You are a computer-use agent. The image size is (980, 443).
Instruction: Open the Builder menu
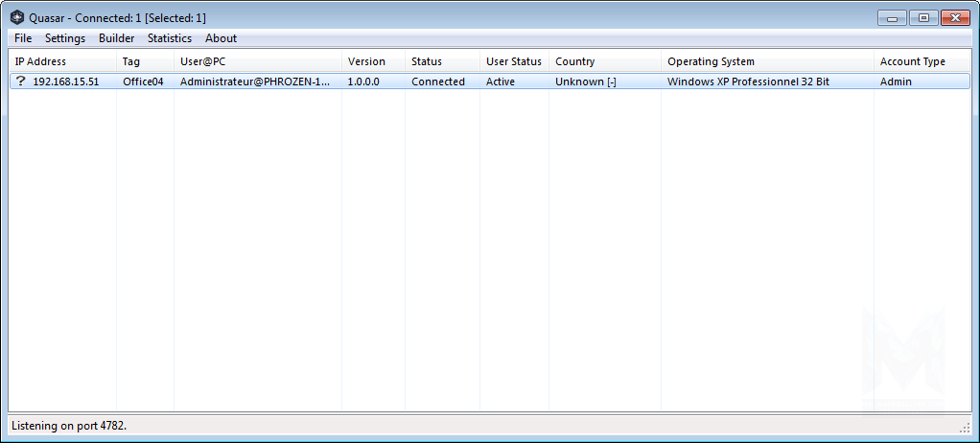pos(116,38)
